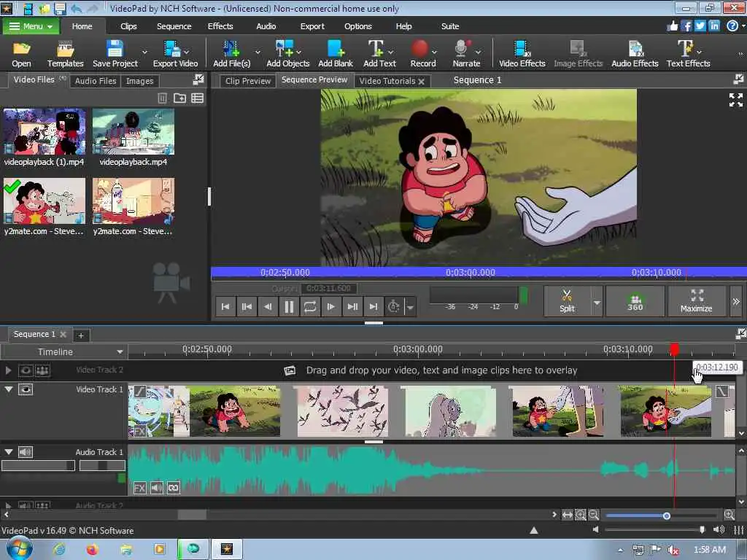Close the Video Tutorials tab
The width and height of the screenshot is (747, 560).
[421, 82]
